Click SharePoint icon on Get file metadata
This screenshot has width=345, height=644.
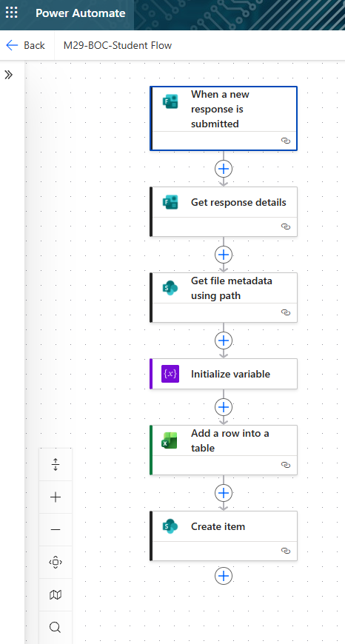coord(170,288)
